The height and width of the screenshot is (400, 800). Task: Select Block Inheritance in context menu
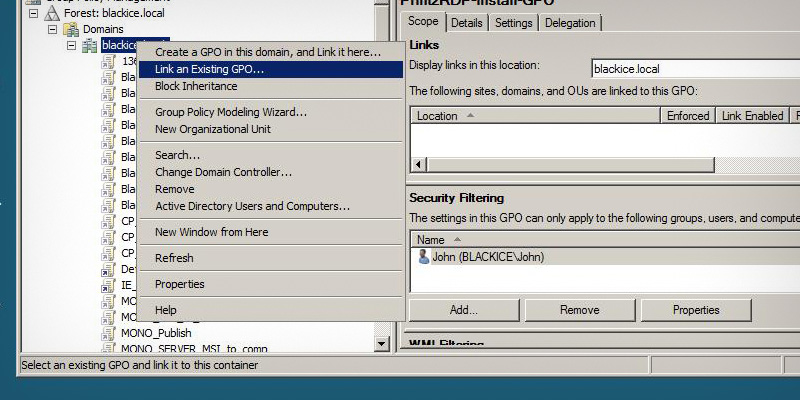pyautogui.click(x=196, y=86)
